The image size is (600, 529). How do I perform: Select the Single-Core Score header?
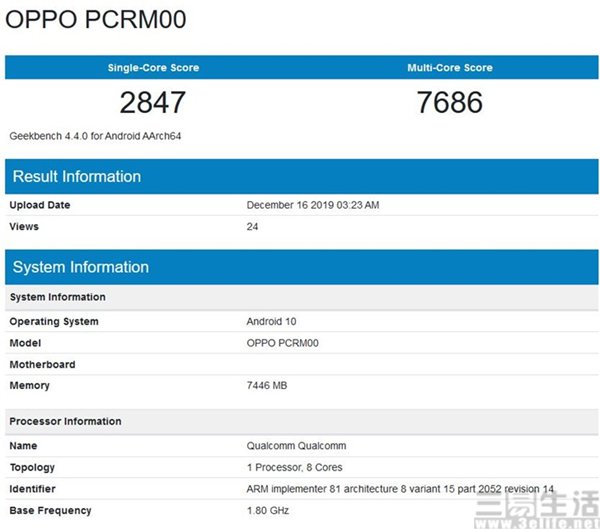(x=153, y=68)
